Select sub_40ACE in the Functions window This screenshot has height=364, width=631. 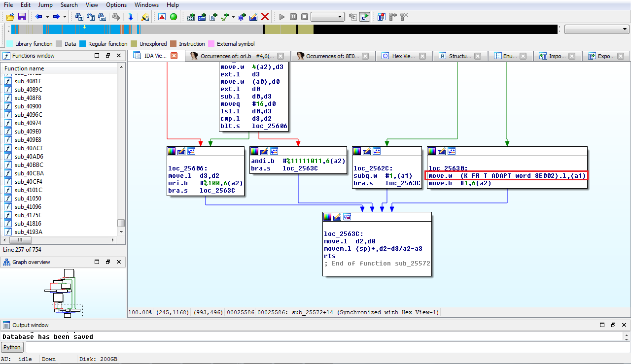[x=28, y=148]
